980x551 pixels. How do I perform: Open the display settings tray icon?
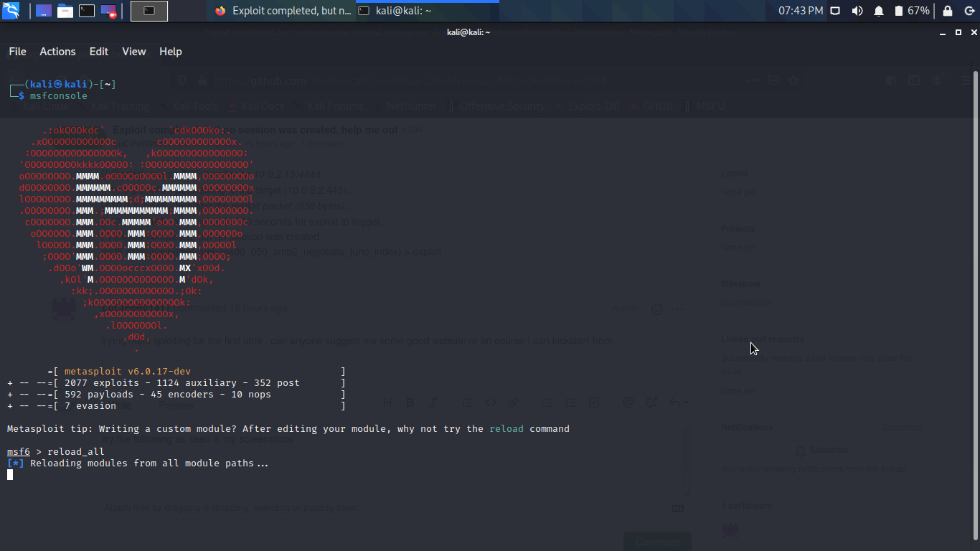(x=835, y=11)
